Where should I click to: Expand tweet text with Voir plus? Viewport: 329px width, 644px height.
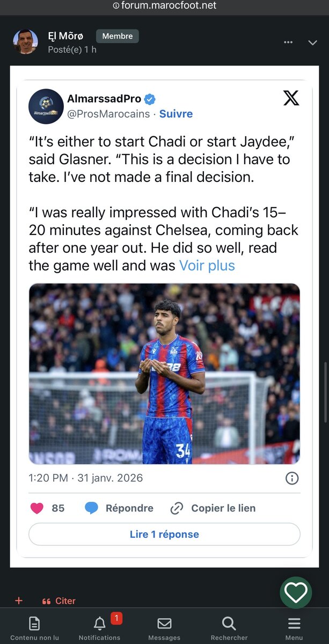[207, 266]
